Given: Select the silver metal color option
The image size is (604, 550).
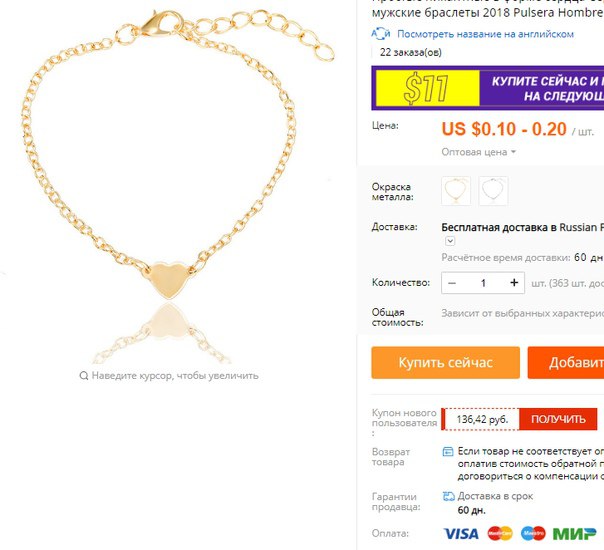Looking at the screenshot, I should pos(493,191).
